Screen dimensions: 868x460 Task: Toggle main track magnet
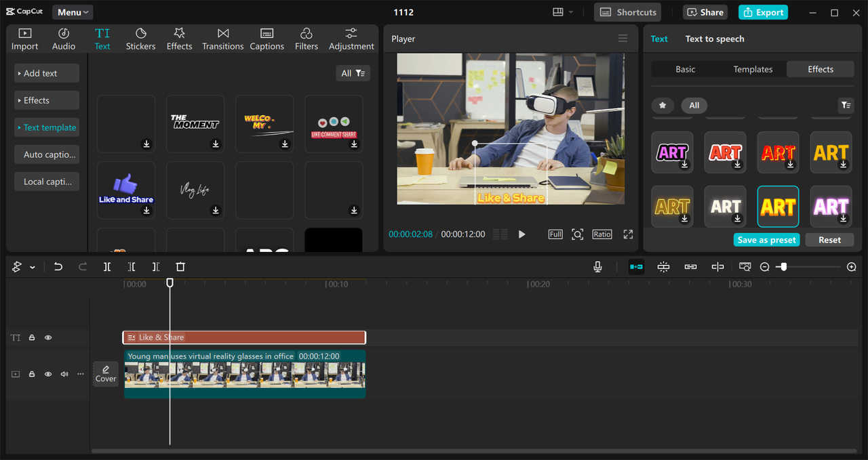click(636, 267)
